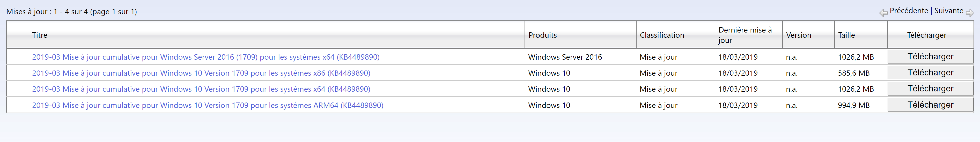Image resolution: width=980 pixels, height=142 pixels.
Task: Sort by Dernière mise à jour header
Action: click(745, 35)
